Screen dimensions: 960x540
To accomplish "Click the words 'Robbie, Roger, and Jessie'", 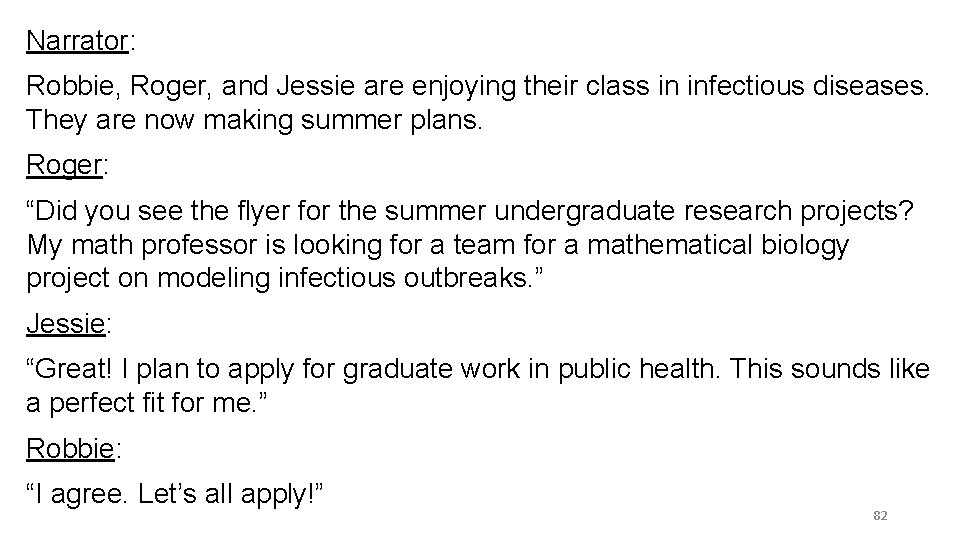I will (190, 86).
